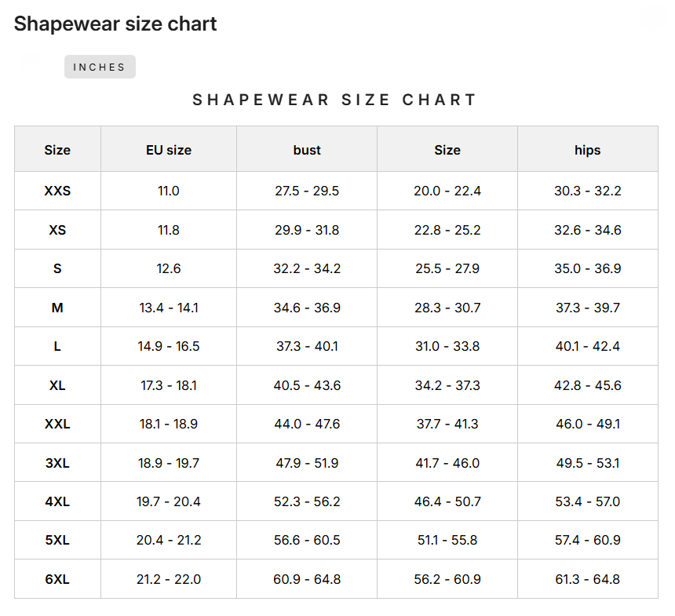Select the XXL size row label
Screen dimensions: 675x616
click(57, 423)
